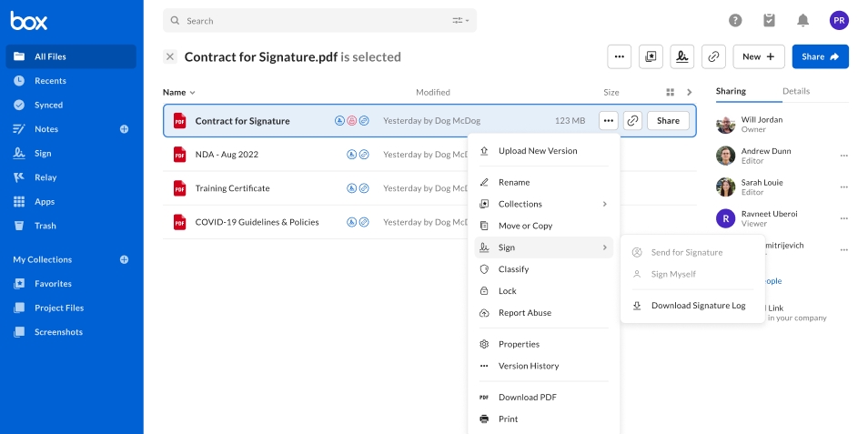Select Download Signature Log
Image resolution: width=868 pixels, height=434 pixels.
[x=698, y=306]
